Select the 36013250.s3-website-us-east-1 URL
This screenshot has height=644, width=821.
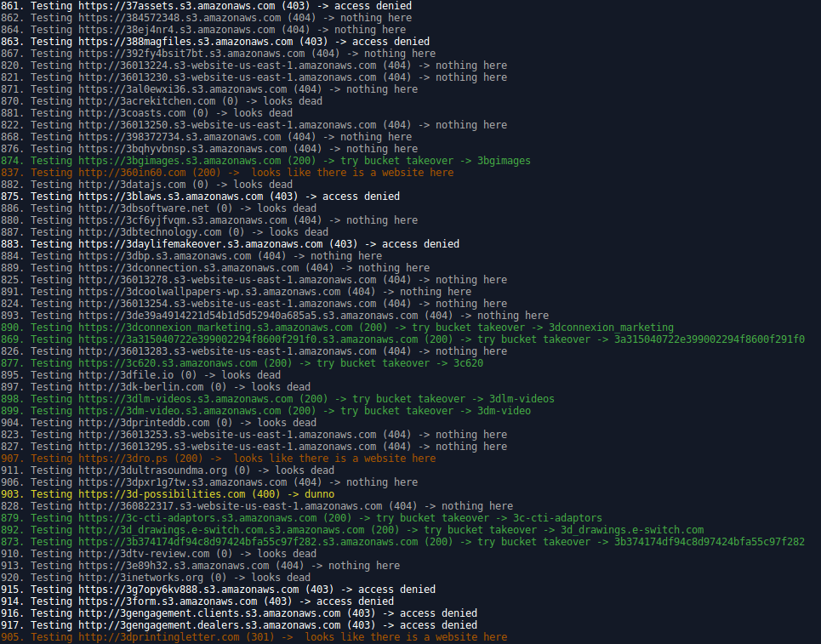coord(227,125)
